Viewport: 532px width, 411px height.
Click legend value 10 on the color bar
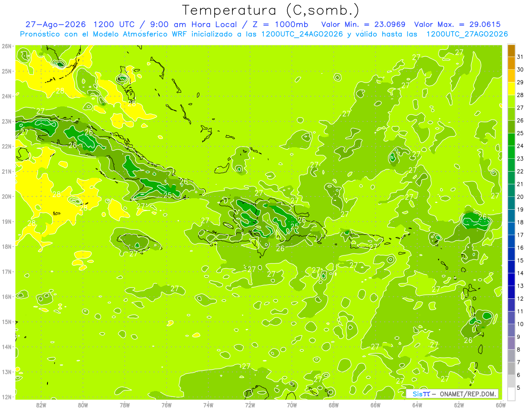(520, 324)
